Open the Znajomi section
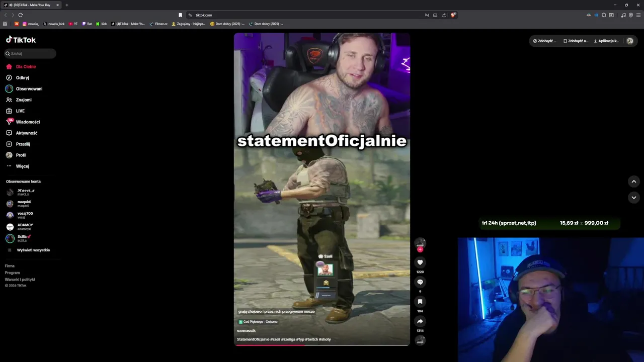The height and width of the screenshot is (362, 644). pyautogui.click(x=19, y=100)
